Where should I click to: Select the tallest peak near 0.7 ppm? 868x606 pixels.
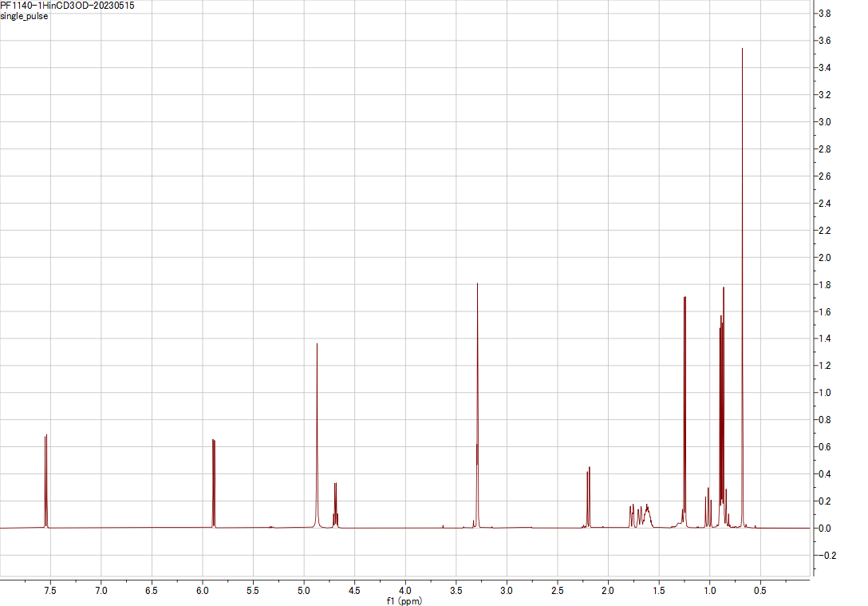[742, 160]
